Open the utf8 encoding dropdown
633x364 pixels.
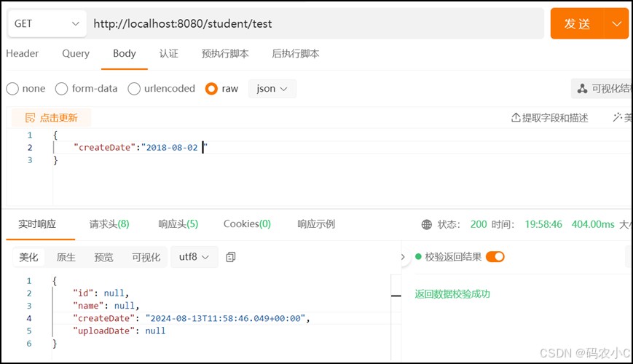pos(194,257)
